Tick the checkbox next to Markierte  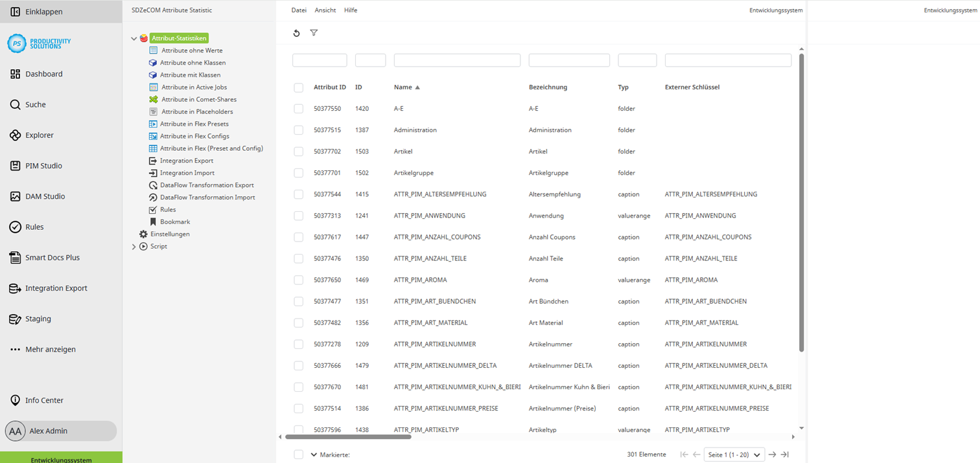(x=298, y=455)
